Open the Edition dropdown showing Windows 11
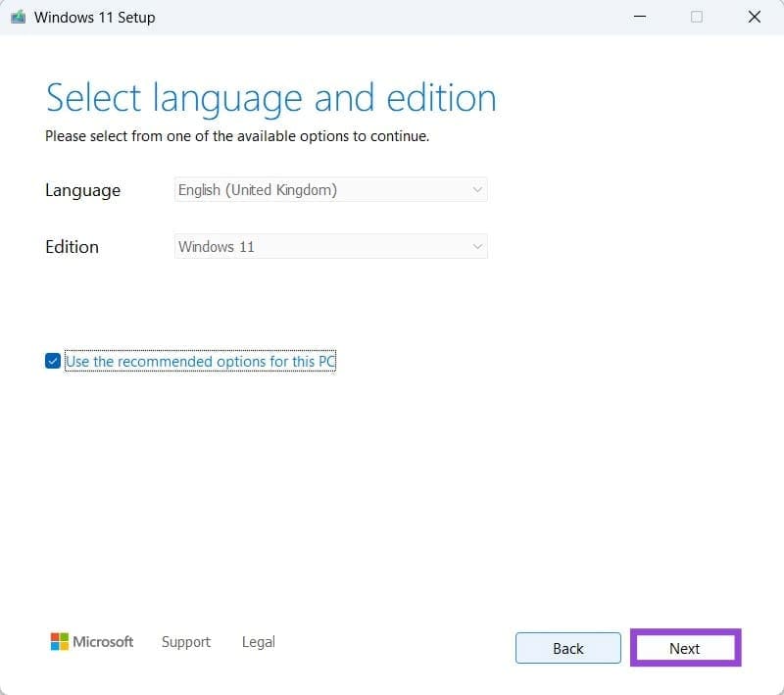The width and height of the screenshot is (784, 695). click(x=331, y=246)
